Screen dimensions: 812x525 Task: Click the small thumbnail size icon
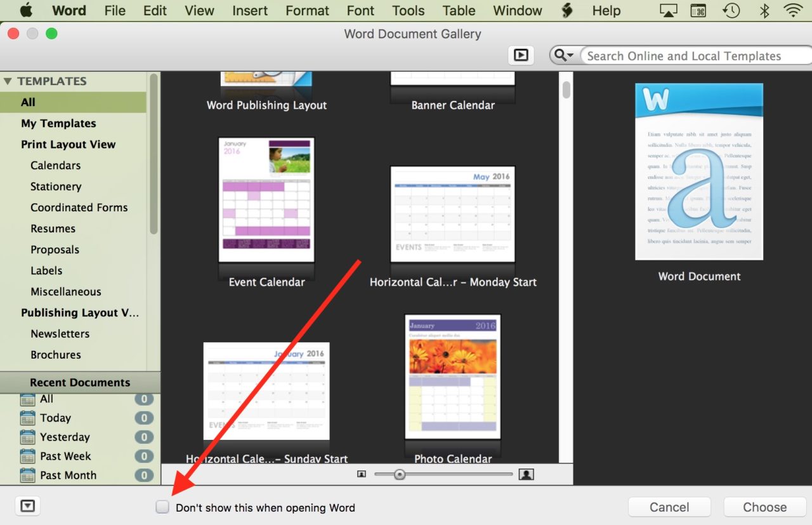click(x=362, y=474)
